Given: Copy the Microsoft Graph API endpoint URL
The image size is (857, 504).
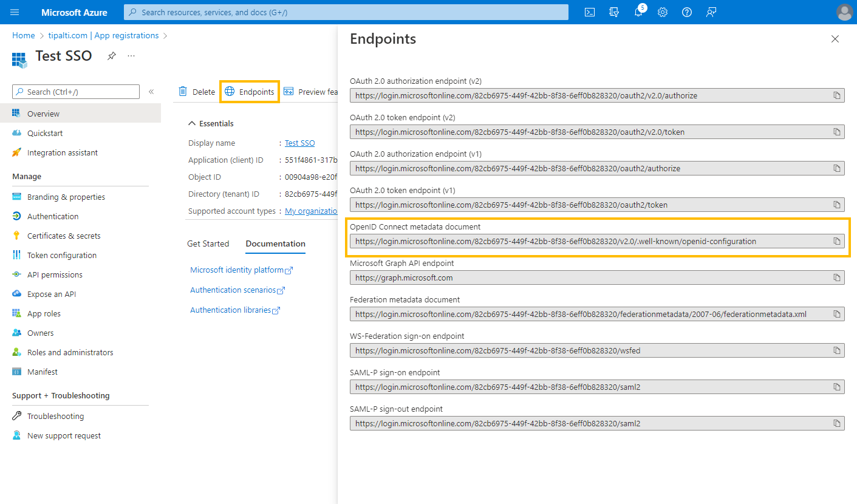Looking at the screenshot, I should [x=836, y=278].
